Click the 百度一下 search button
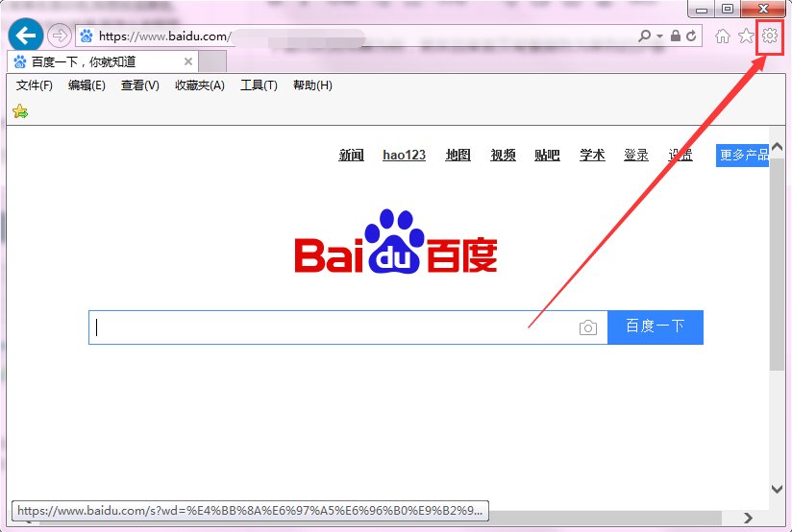Screen dimensions: 792x532 (x=656, y=327)
